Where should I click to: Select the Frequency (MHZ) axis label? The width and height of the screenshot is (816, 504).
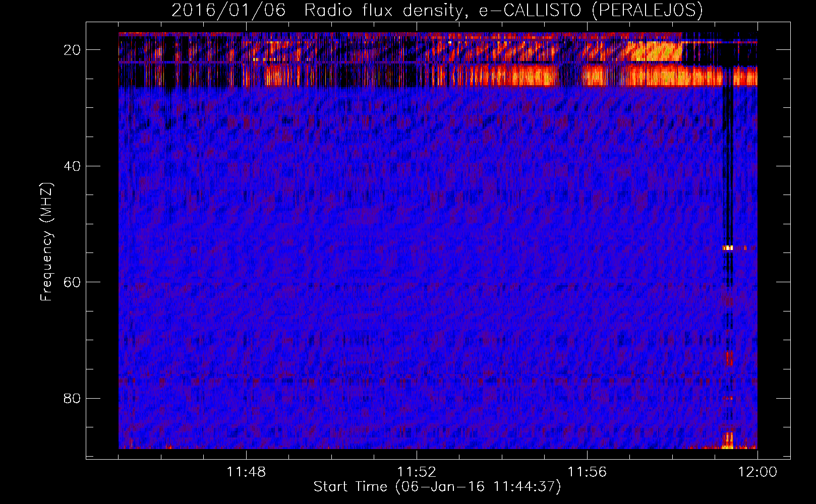[x=46, y=242]
